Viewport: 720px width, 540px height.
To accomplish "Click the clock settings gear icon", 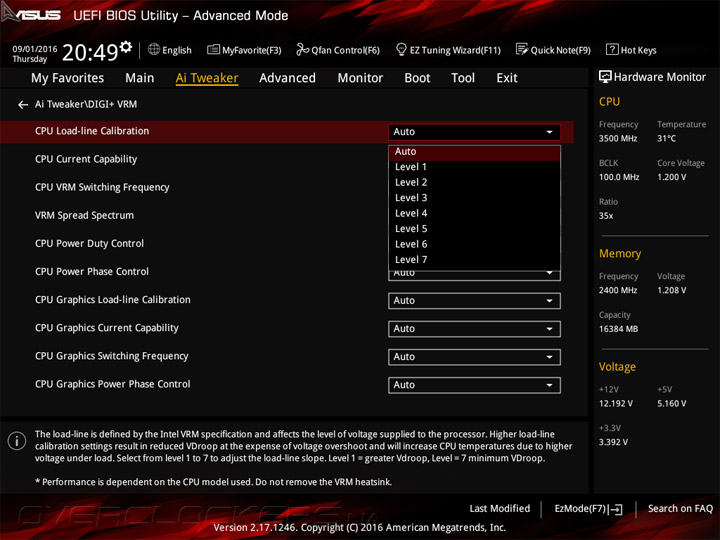I will pyautogui.click(x=126, y=46).
